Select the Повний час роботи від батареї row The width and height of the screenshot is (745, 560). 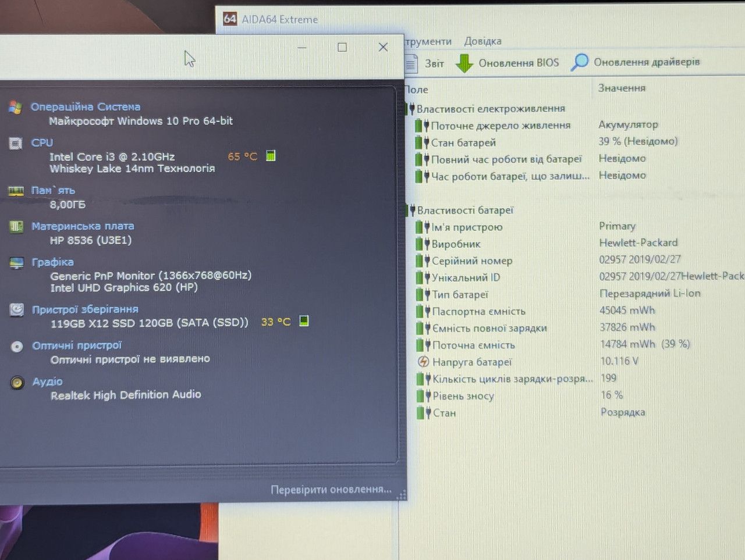tap(580, 159)
